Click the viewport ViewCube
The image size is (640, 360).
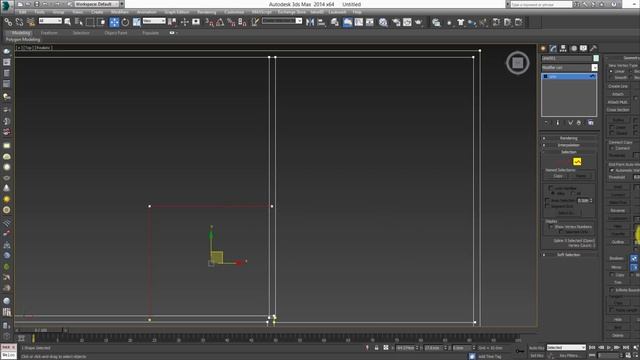click(518, 63)
